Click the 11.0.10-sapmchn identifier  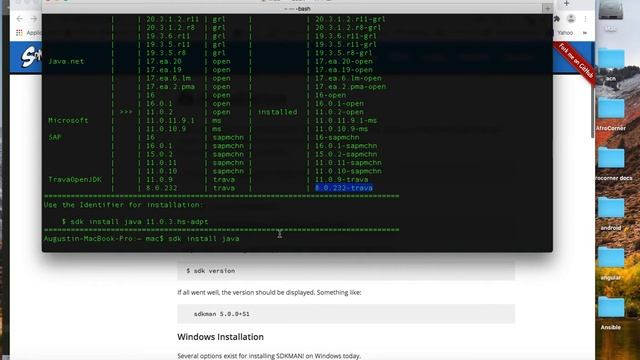348,171
